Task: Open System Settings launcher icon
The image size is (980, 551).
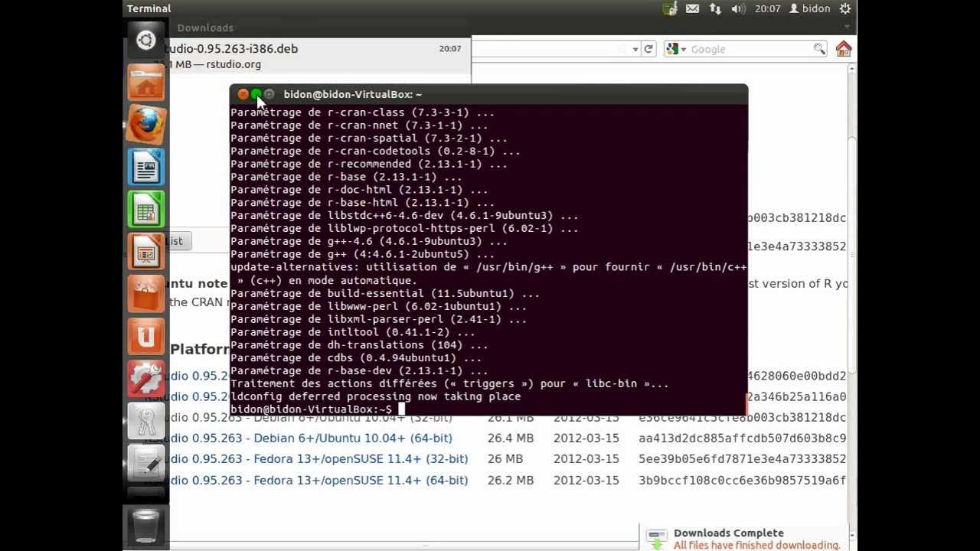Action: [x=145, y=377]
